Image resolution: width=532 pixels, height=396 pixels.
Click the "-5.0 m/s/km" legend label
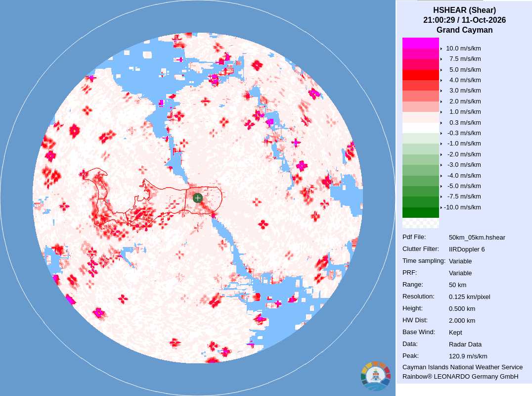click(x=464, y=186)
